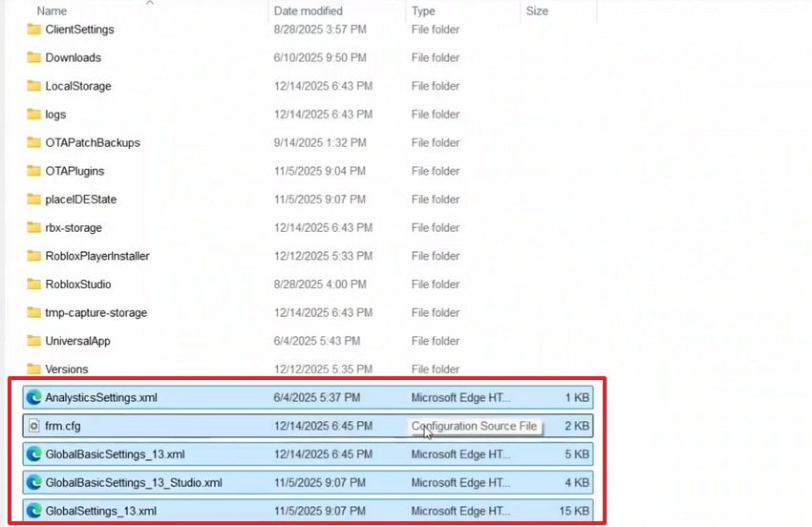Click the RobloxPlayerInstaller folder icon

click(33, 256)
